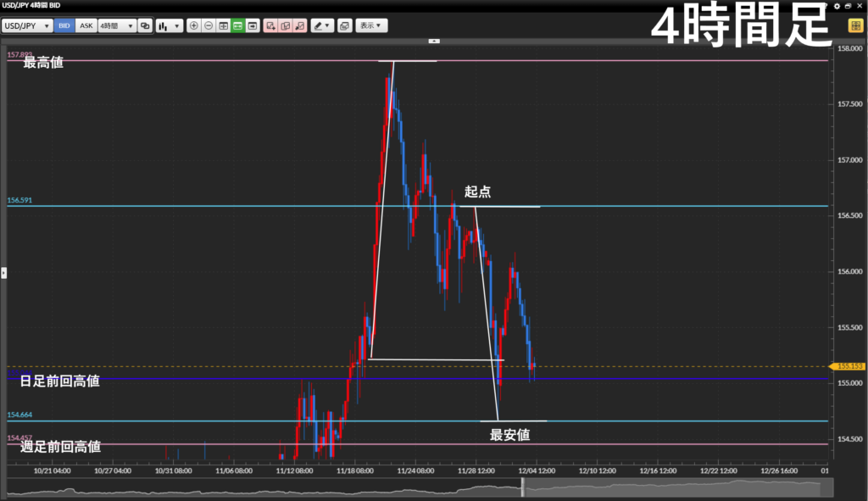Click the yellow layout icon at top right
The width and height of the screenshot is (868, 501).
855,25
